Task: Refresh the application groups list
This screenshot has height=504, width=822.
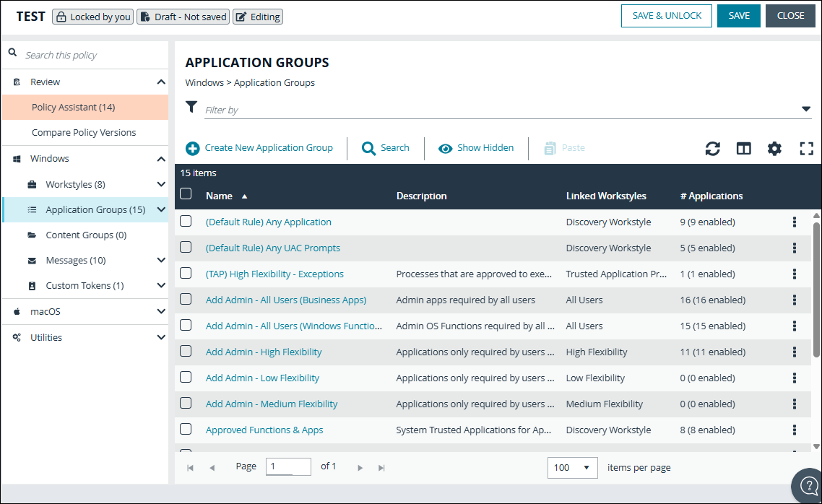Action: point(713,148)
